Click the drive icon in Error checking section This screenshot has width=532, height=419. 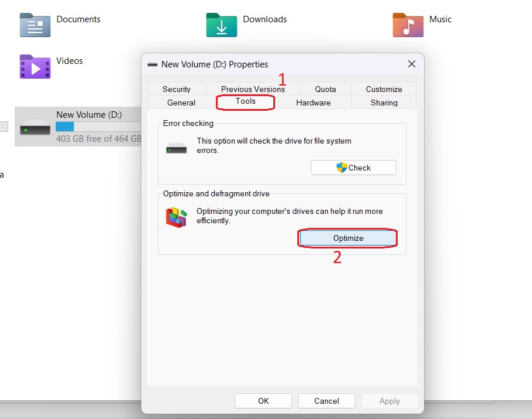[176, 148]
